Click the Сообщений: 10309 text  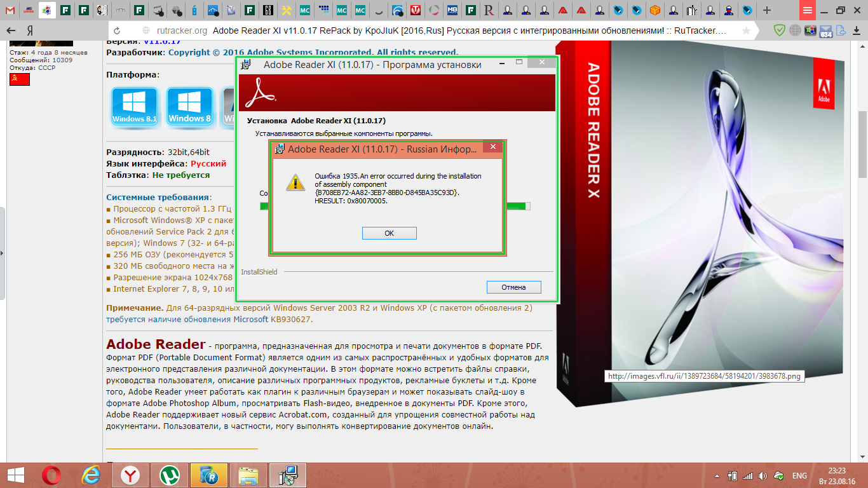pos(41,60)
